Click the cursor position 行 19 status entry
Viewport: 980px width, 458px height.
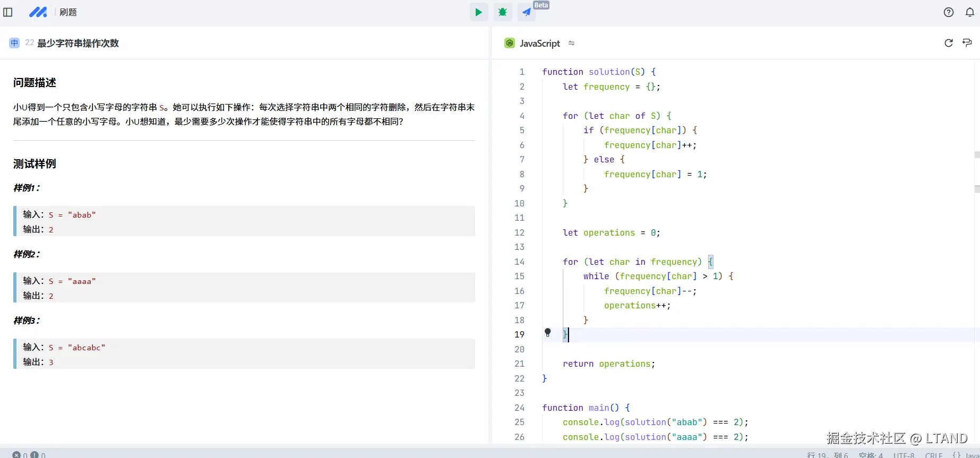click(828, 455)
